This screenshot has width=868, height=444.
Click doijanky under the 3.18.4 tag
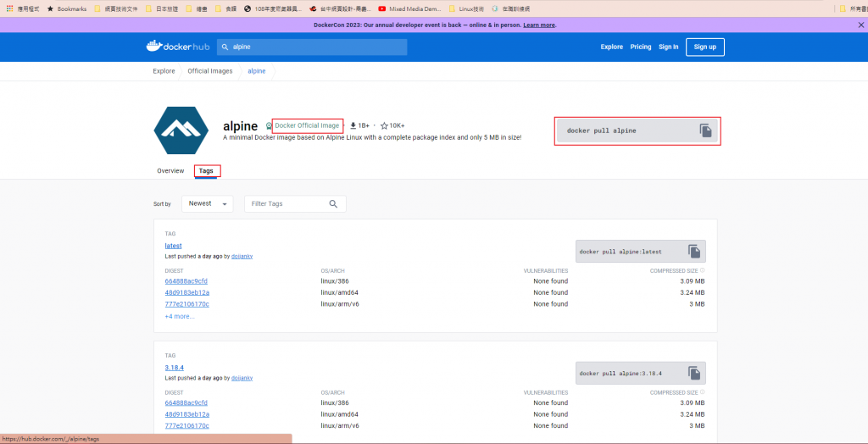pos(242,378)
